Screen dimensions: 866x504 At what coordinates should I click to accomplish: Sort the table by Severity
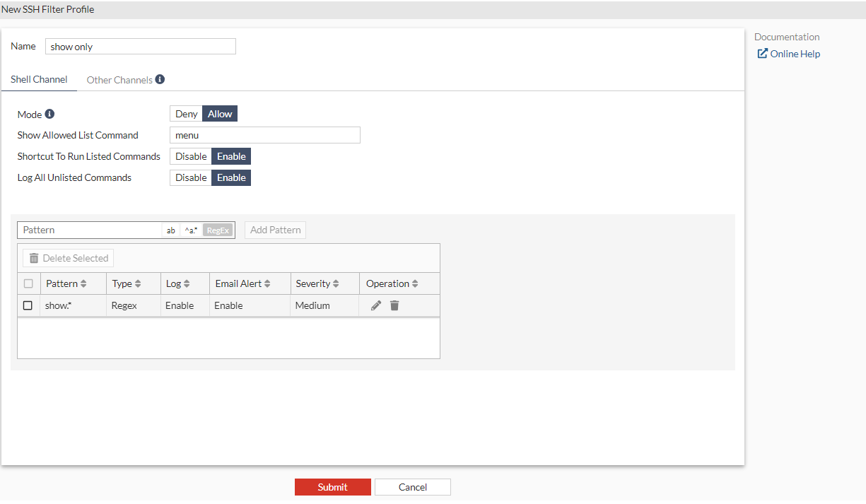[324, 283]
